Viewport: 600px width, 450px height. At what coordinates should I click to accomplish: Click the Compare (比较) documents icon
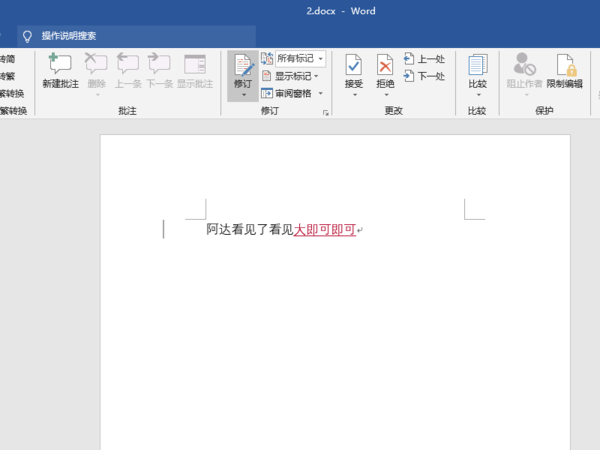(x=477, y=65)
